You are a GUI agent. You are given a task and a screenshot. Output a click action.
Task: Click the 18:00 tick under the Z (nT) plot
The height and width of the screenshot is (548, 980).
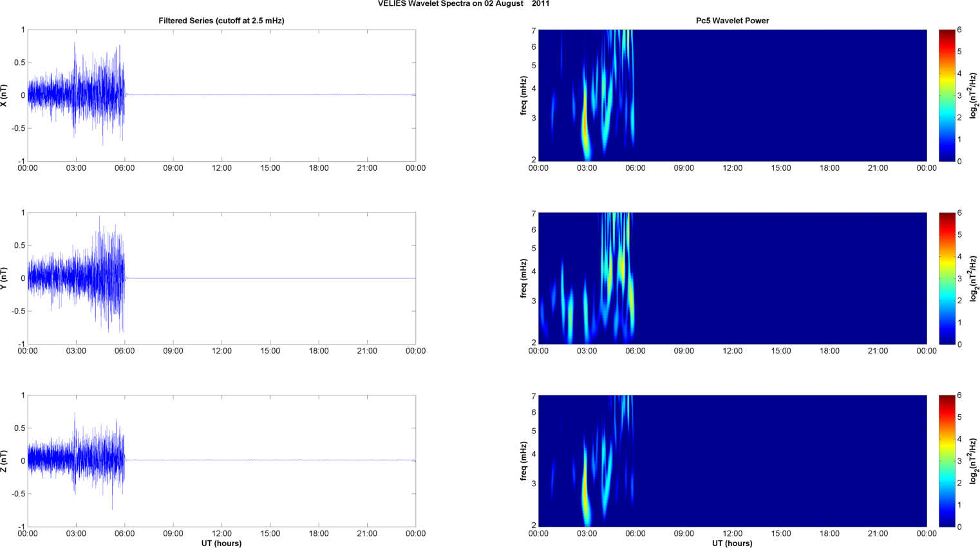point(319,533)
